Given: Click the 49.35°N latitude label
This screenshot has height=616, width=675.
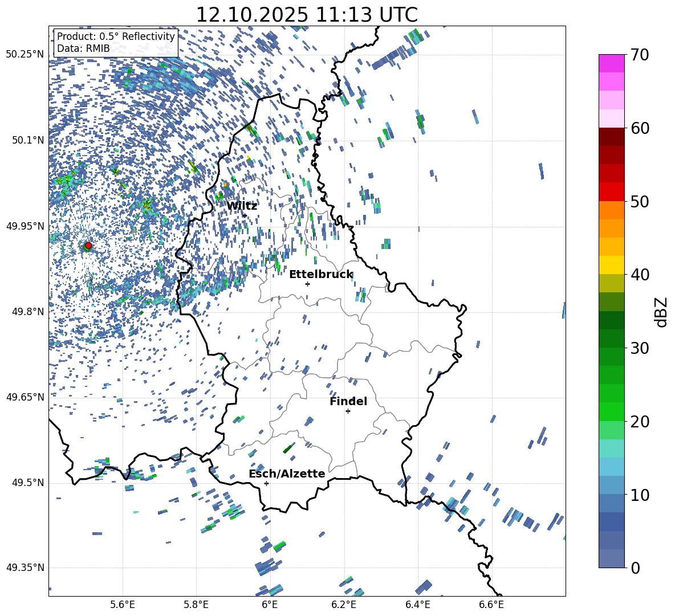Looking at the screenshot, I should click(x=25, y=568).
